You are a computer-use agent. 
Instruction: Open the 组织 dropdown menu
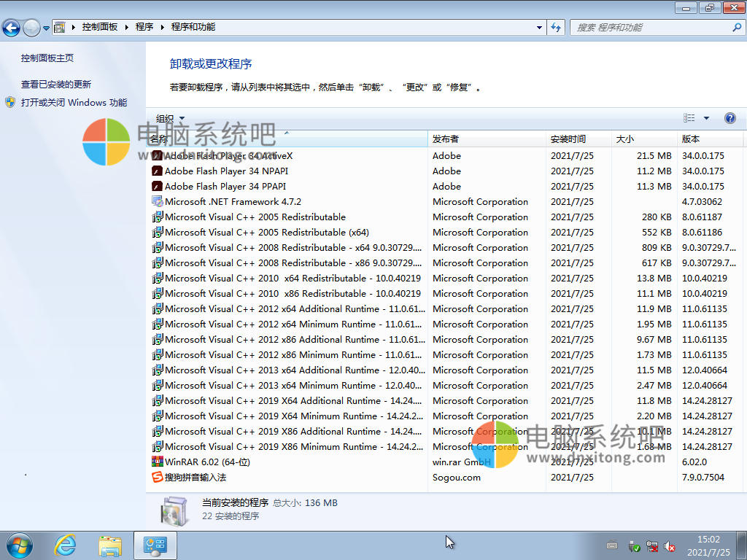pos(169,117)
